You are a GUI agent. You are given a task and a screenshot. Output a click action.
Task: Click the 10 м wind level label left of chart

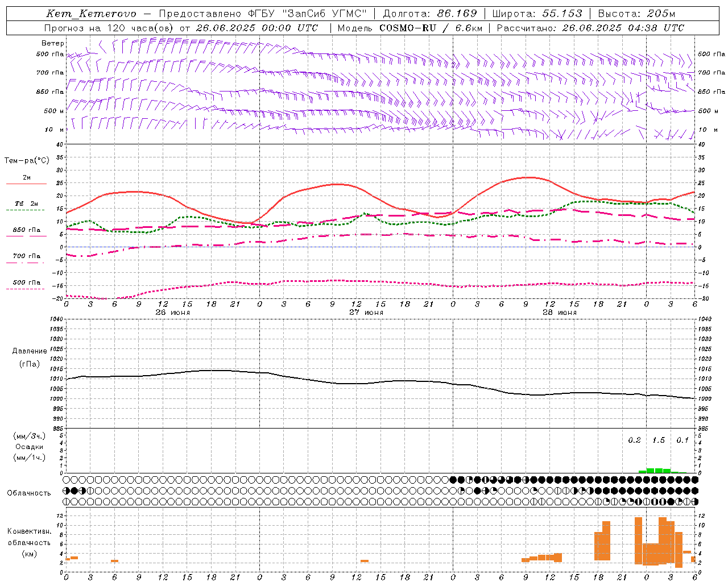point(54,130)
